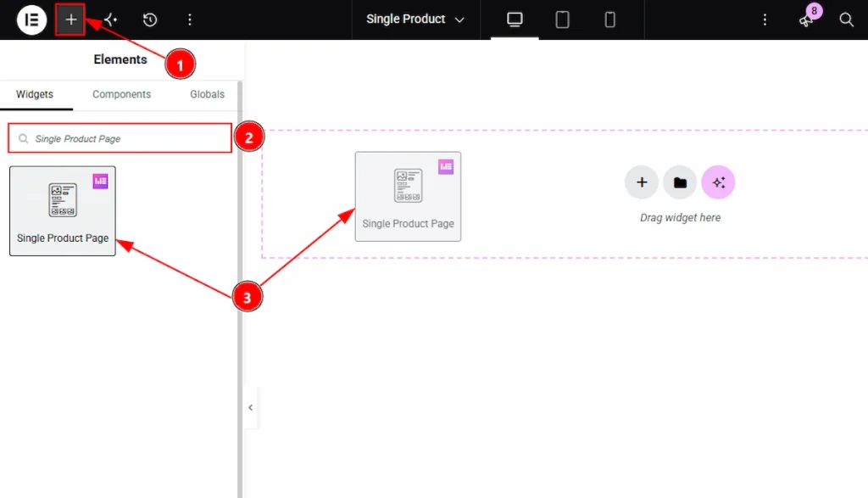
Task: Click the magnifier icon inside search field
Action: (23, 138)
